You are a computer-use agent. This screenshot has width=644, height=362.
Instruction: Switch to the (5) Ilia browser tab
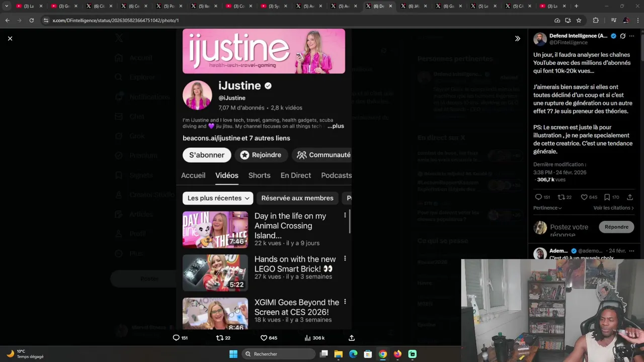tap(203, 6)
